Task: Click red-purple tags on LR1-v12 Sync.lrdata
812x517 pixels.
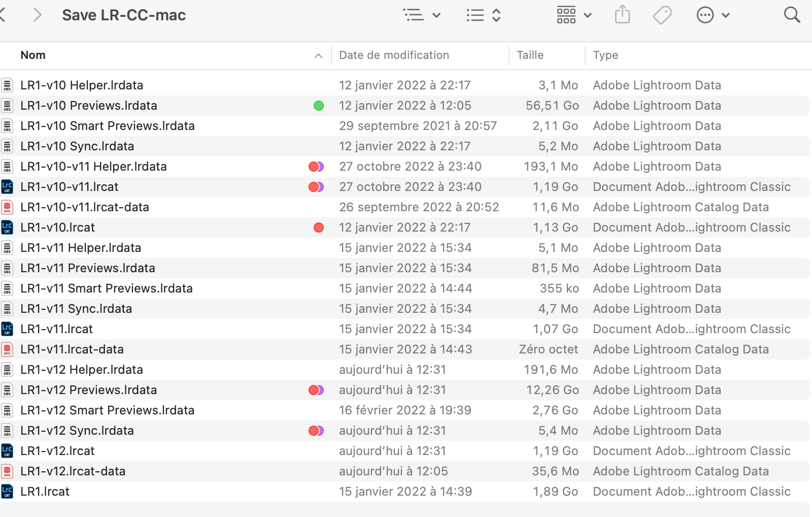Action: pyautogui.click(x=316, y=431)
